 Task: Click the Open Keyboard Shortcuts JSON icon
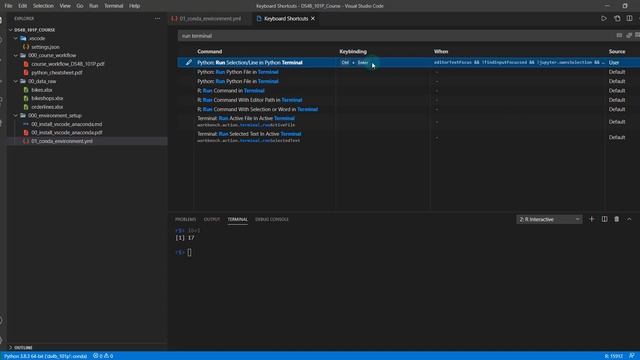617,18
